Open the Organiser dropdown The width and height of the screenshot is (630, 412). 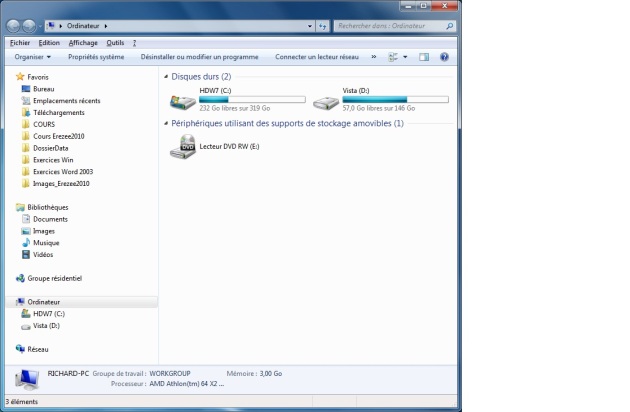[x=33, y=57]
